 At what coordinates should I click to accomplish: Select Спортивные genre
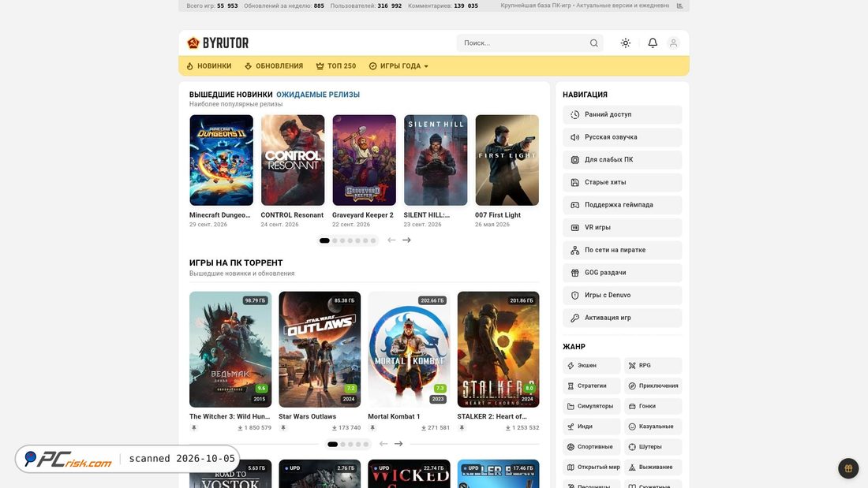coord(592,447)
